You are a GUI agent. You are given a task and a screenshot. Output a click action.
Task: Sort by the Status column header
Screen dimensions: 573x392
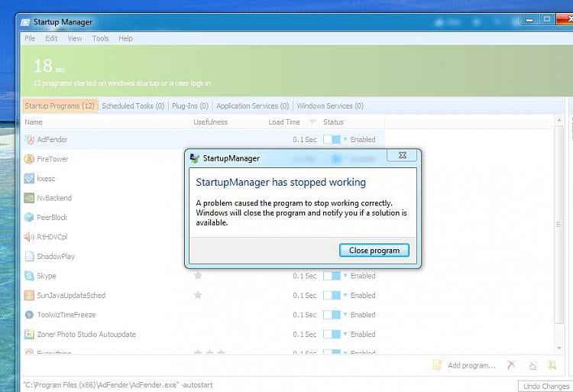coord(333,122)
